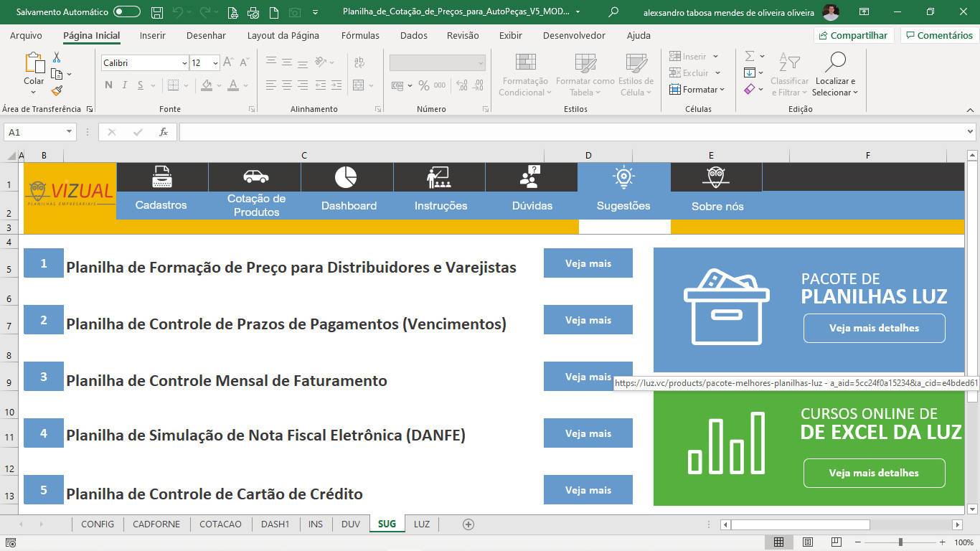Viewport: 980px width, 551px height.
Task: Click the Cadastros typewriter icon
Action: [162, 176]
